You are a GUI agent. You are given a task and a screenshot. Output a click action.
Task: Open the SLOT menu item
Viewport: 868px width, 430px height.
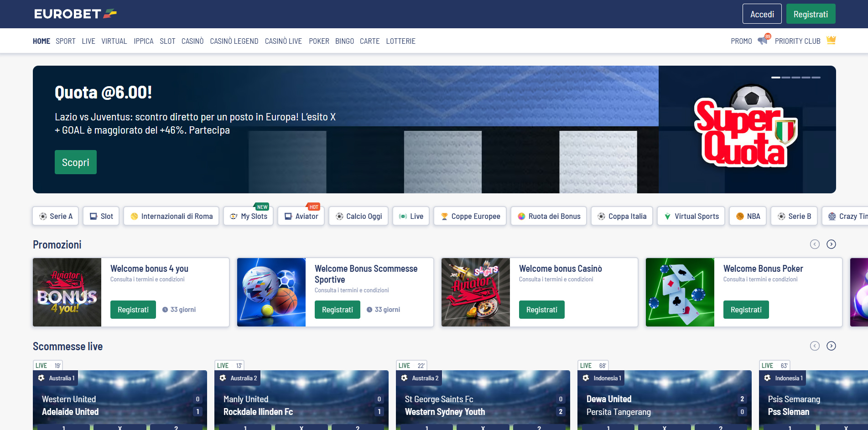(x=167, y=41)
